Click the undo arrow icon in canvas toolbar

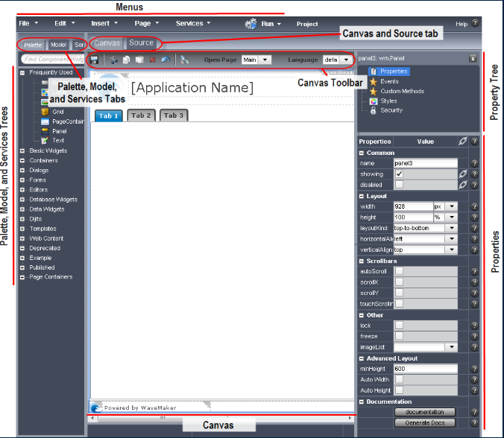165,60
